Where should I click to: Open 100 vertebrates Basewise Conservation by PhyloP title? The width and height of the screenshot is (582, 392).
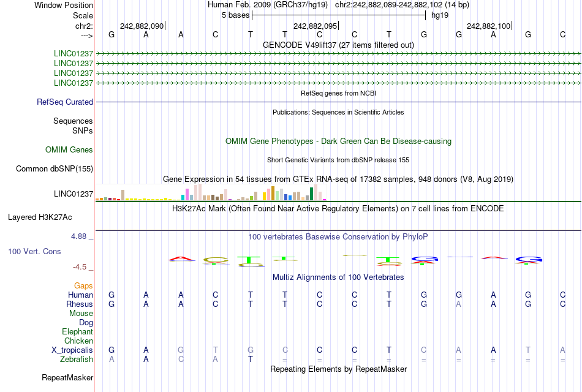click(338, 237)
